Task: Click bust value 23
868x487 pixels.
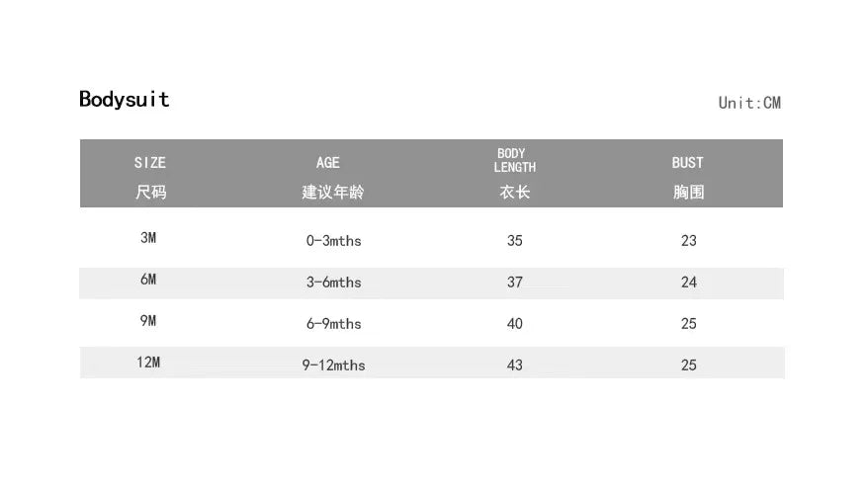Action: [x=689, y=241]
